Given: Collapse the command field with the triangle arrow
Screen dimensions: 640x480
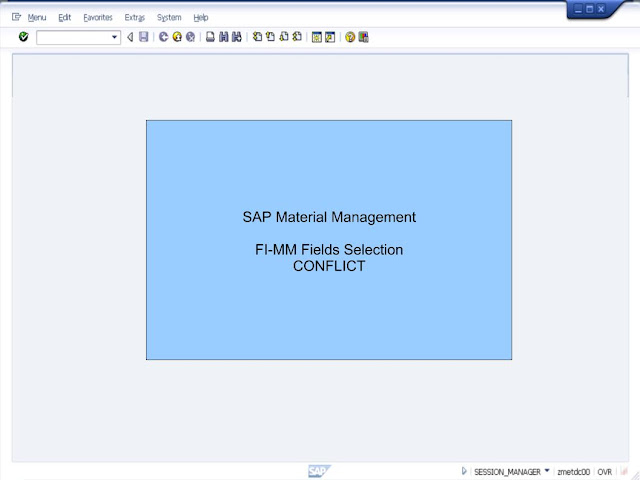Looking at the screenshot, I should point(130,37).
